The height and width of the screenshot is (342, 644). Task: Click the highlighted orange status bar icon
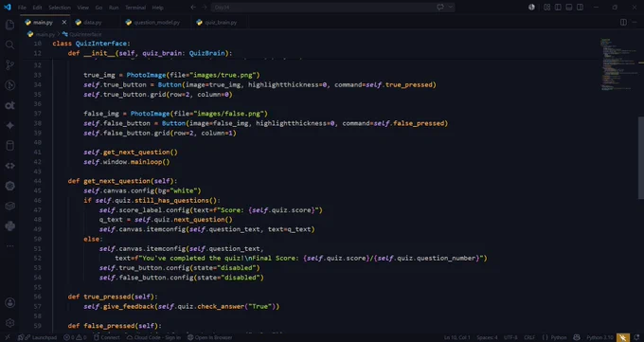[622, 337]
